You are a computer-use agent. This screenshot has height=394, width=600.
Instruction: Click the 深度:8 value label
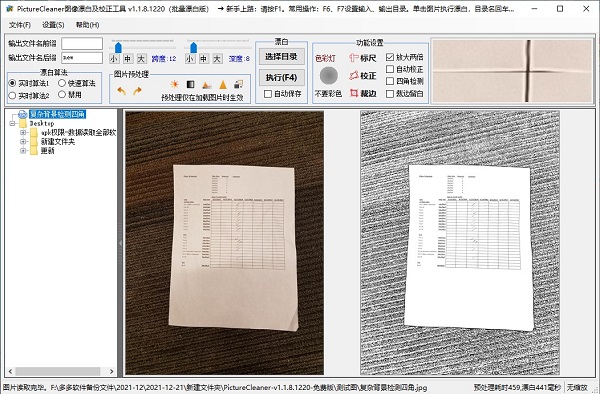(x=239, y=59)
